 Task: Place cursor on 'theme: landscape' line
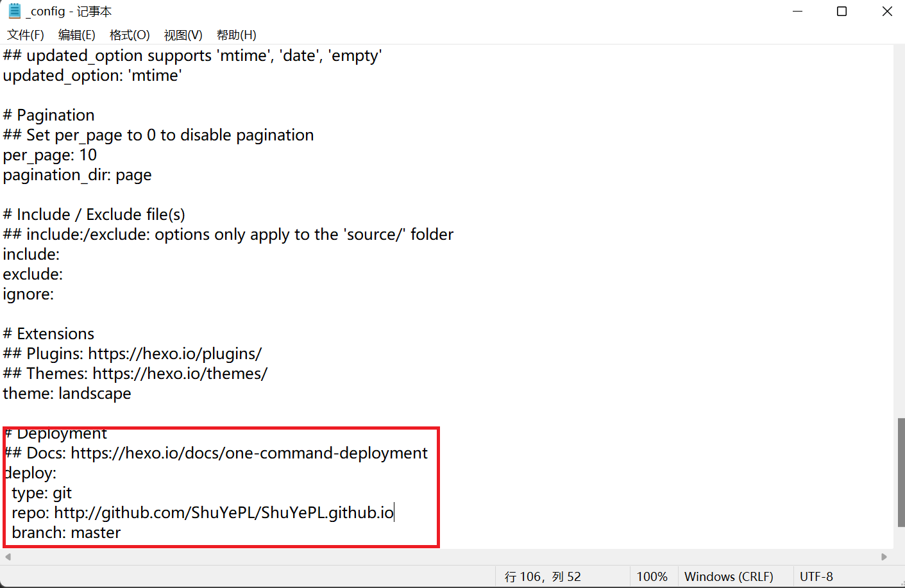67,394
